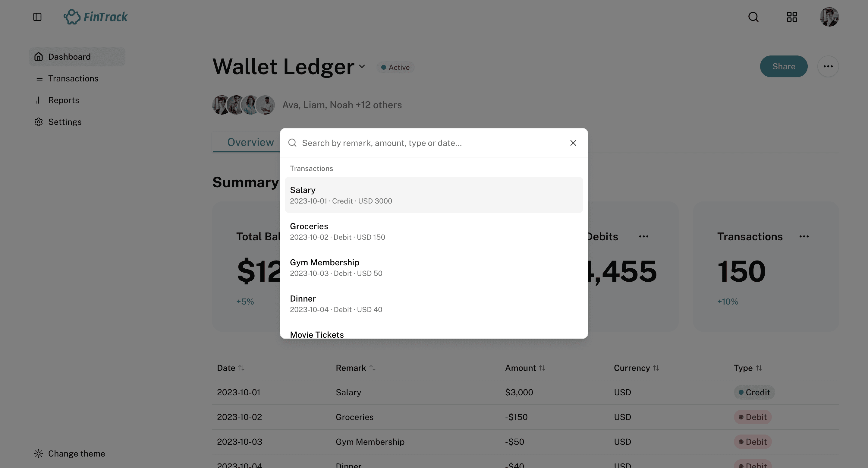Expand the Wallet Ledger title dropdown
The image size is (868, 468).
(x=362, y=67)
